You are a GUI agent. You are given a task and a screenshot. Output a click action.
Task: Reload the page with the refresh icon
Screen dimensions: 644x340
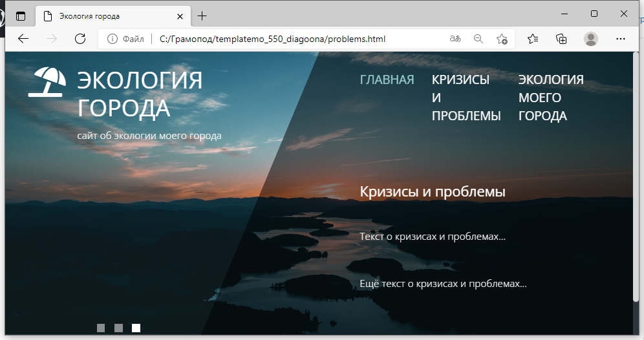[80, 39]
